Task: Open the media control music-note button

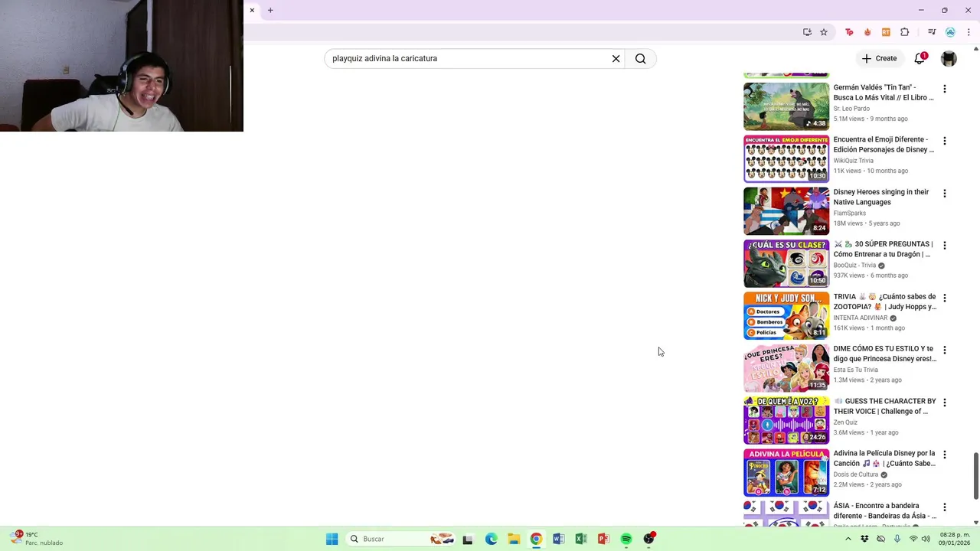Action: point(932,32)
